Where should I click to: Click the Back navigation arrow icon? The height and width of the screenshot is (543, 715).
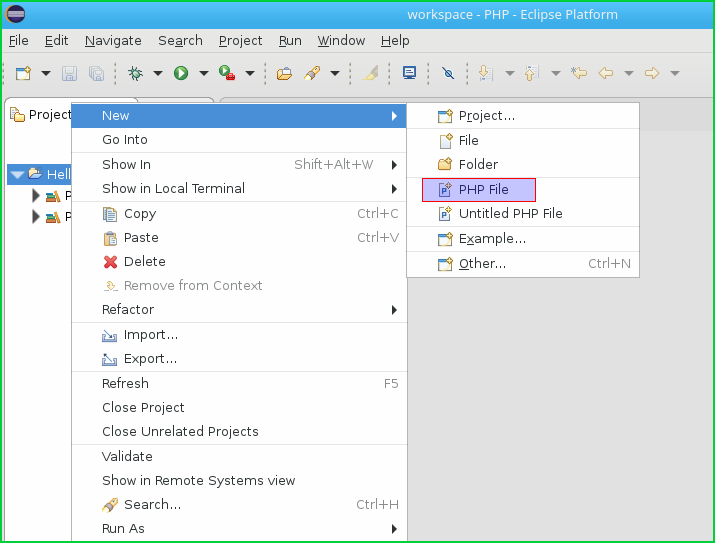(x=606, y=73)
